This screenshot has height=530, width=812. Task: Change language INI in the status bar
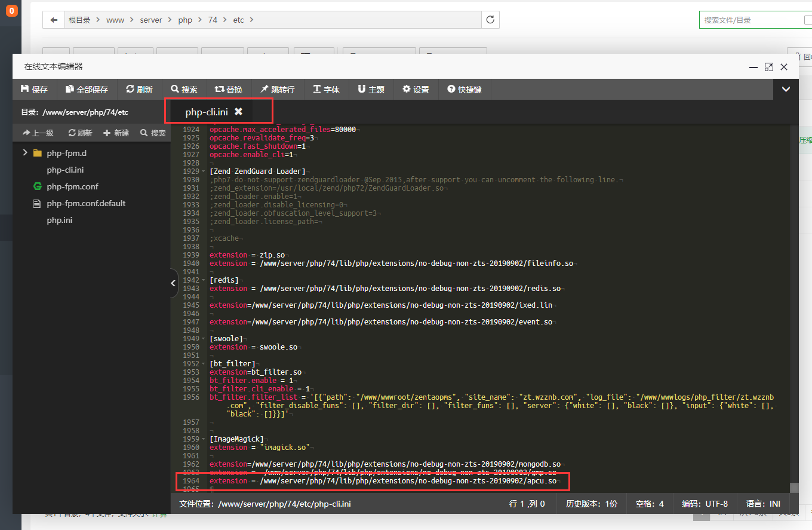click(763, 504)
